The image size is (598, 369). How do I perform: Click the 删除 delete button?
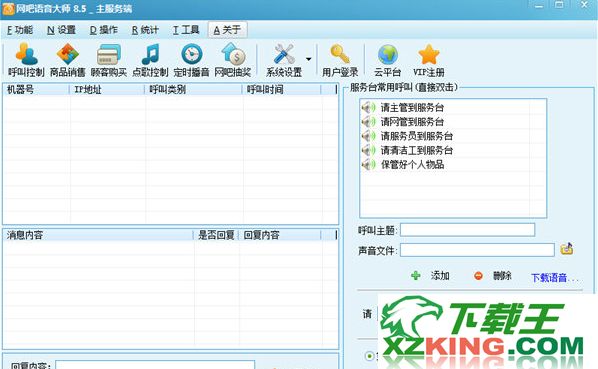pos(492,276)
